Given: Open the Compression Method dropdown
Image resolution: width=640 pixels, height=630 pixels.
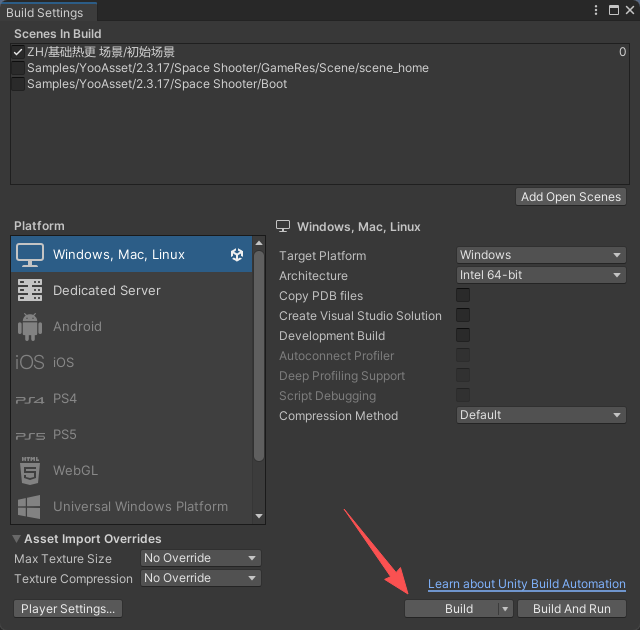Looking at the screenshot, I should coord(541,415).
